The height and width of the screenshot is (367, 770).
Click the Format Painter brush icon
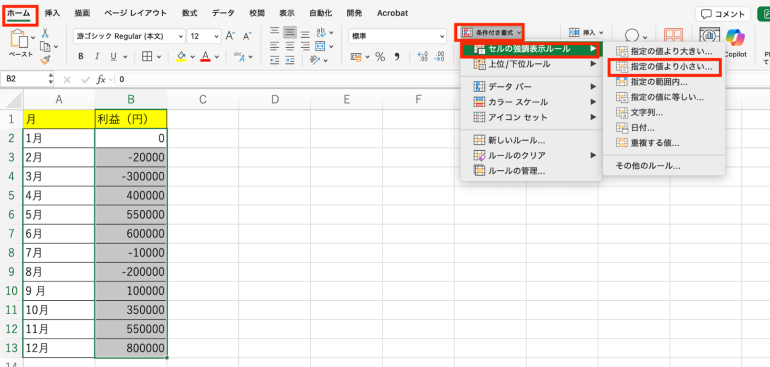[x=45, y=59]
